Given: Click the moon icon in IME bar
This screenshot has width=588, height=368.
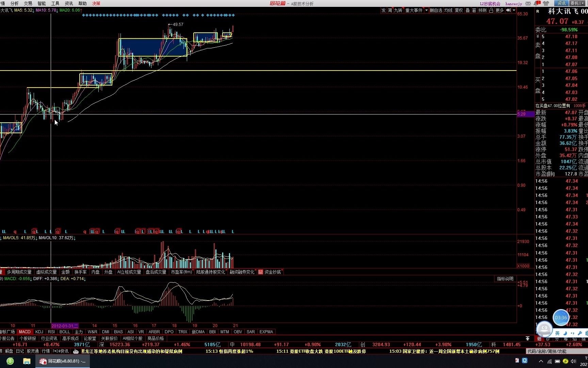Looking at the screenshot, I should tap(565, 333).
